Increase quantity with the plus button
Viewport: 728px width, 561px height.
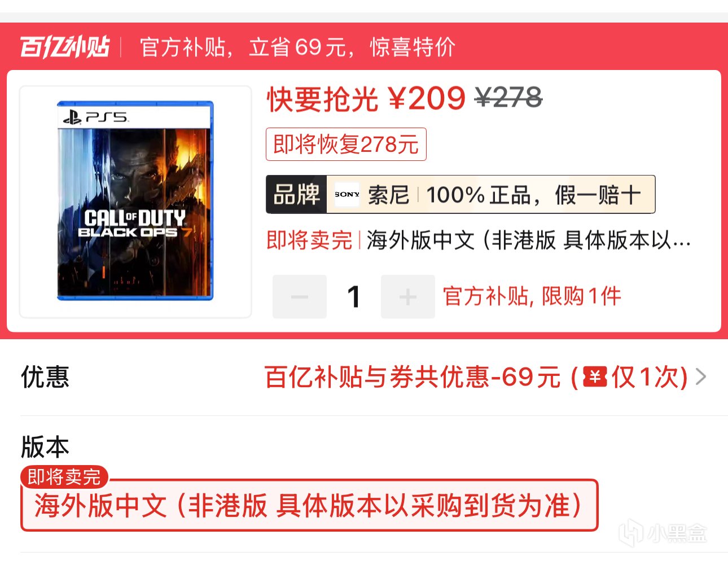pyautogui.click(x=408, y=297)
